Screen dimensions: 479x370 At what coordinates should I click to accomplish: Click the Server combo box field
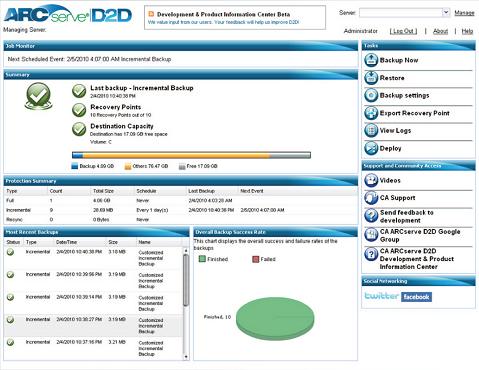pyautogui.click(x=405, y=13)
